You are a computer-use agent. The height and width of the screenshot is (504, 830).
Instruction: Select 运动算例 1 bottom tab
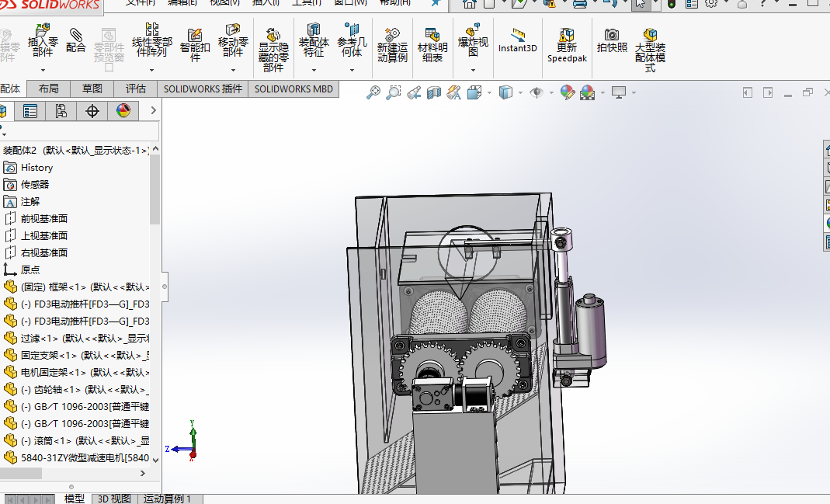click(167, 499)
